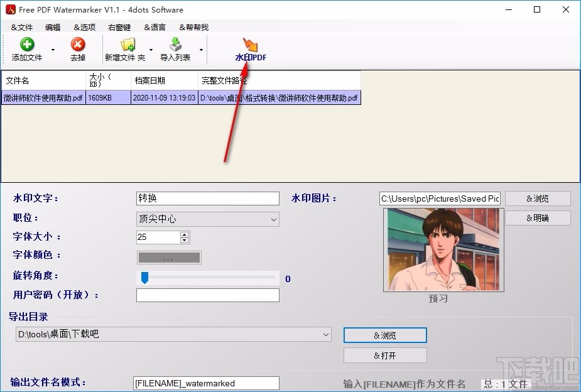581x392 pixels.
Task: Click the rotation angle value 0
Action: pos(288,279)
